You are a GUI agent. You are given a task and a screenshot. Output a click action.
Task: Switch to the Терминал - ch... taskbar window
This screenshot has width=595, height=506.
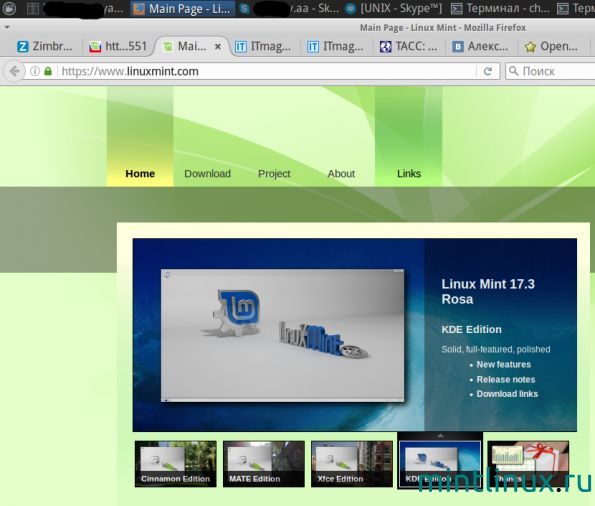pos(500,8)
